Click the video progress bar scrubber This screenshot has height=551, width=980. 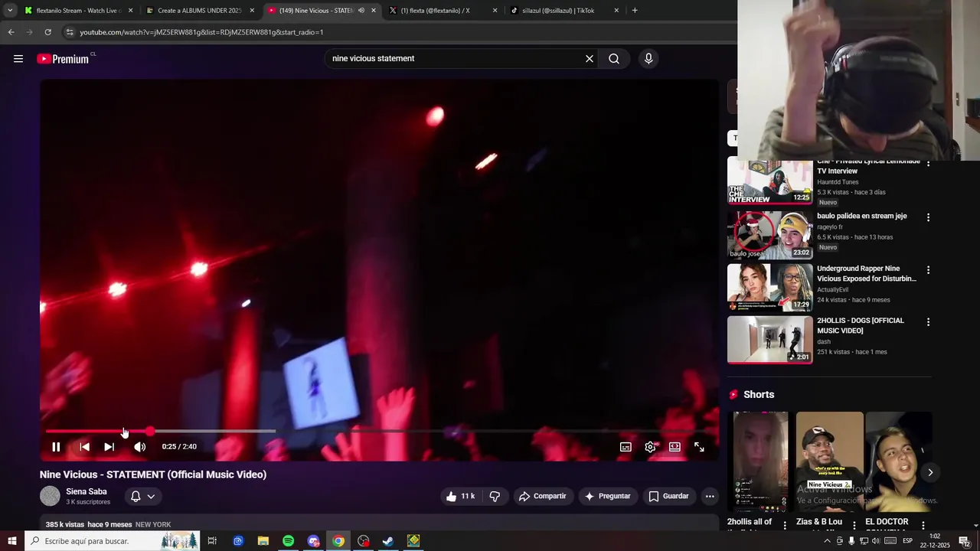150,432
